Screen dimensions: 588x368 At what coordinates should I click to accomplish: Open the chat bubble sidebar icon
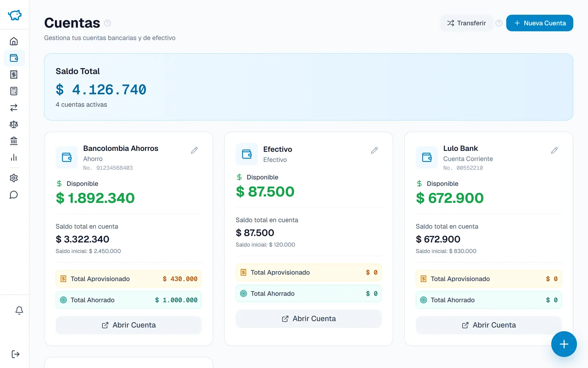click(14, 195)
